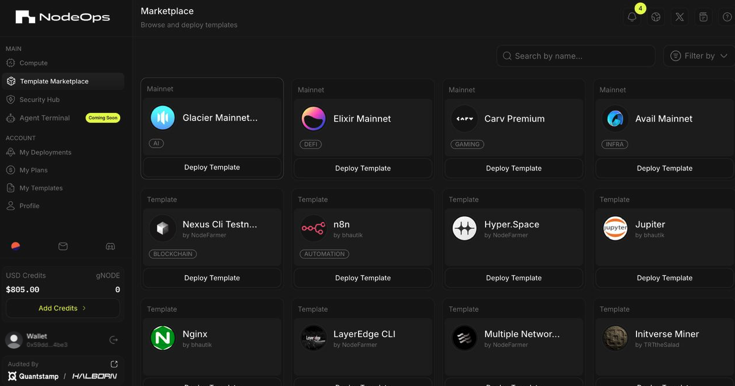Screen dimensions: 735x386
Task: Click the Jupiter jupyter logo
Action: (615, 228)
